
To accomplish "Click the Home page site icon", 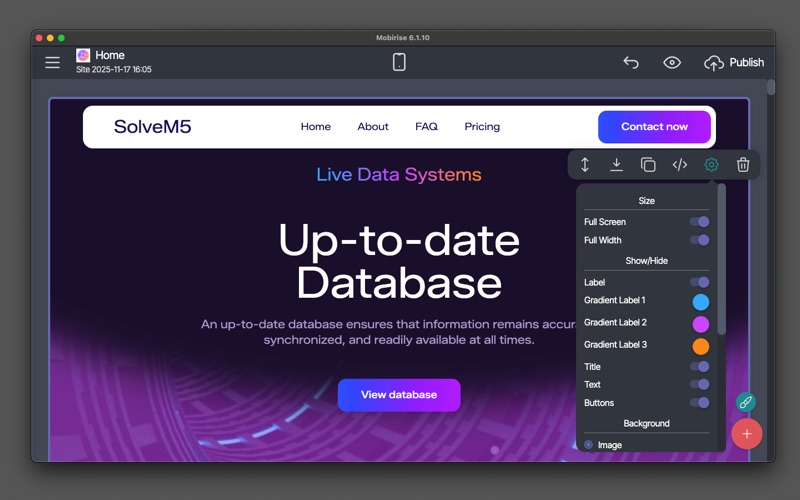I will [x=83, y=55].
